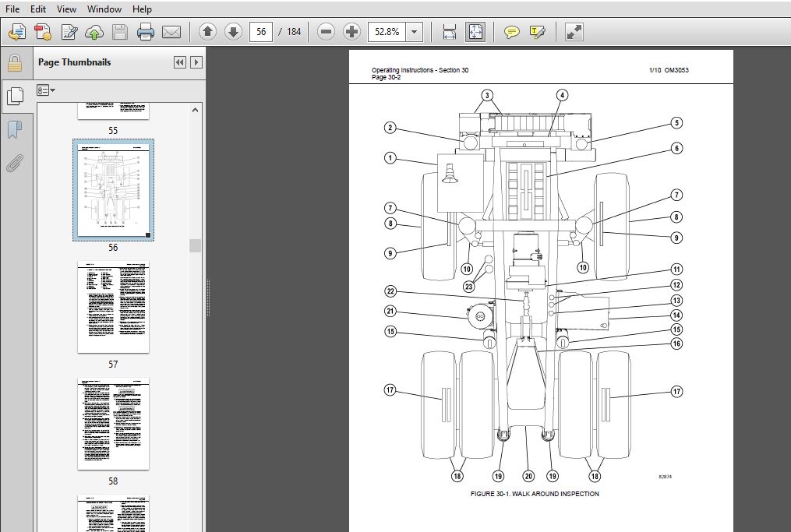Collapse the navigation pane with double arrow
Screen dimensions: 791x532
tap(179, 62)
